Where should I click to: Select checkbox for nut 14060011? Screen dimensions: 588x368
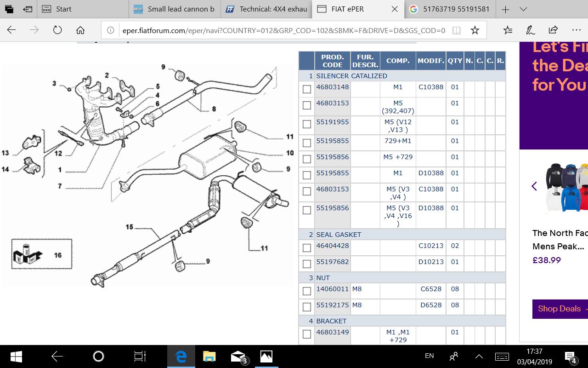(307, 291)
